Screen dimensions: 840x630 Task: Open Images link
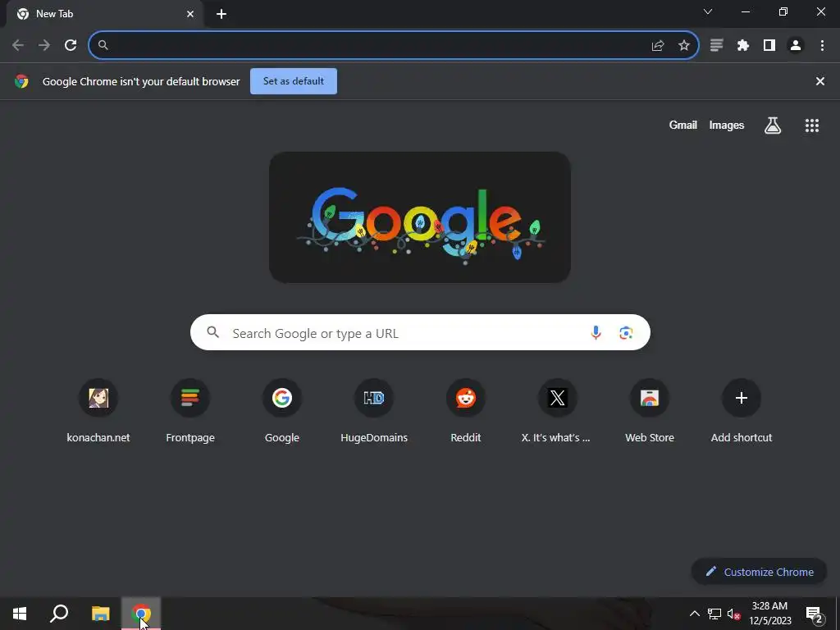(727, 125)
